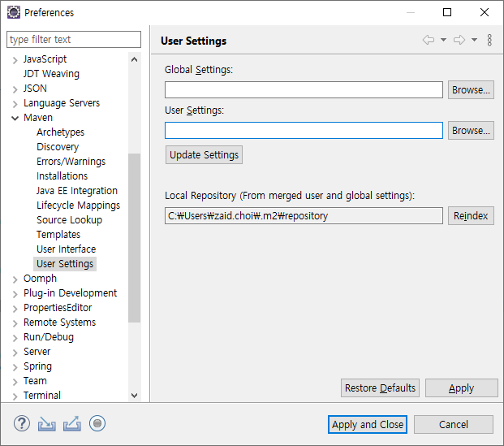This screenshot has height=446, width=504.
Task: Open the three-dot view menu icon
Action: (x=489, y=40)
